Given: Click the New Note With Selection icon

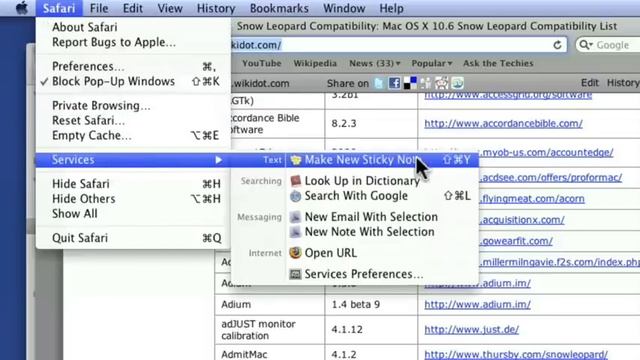Looking at the screenshot, I should tap(296, 232).
